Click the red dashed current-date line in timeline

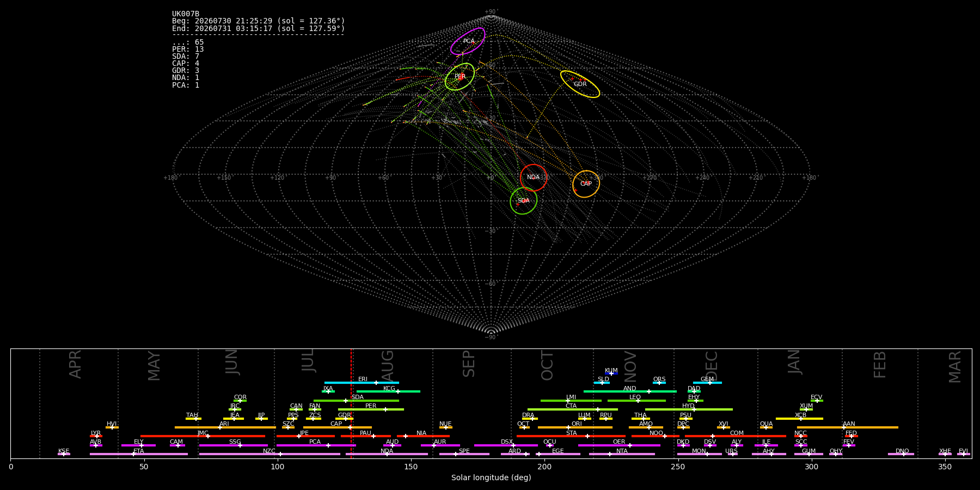[351, 403]
